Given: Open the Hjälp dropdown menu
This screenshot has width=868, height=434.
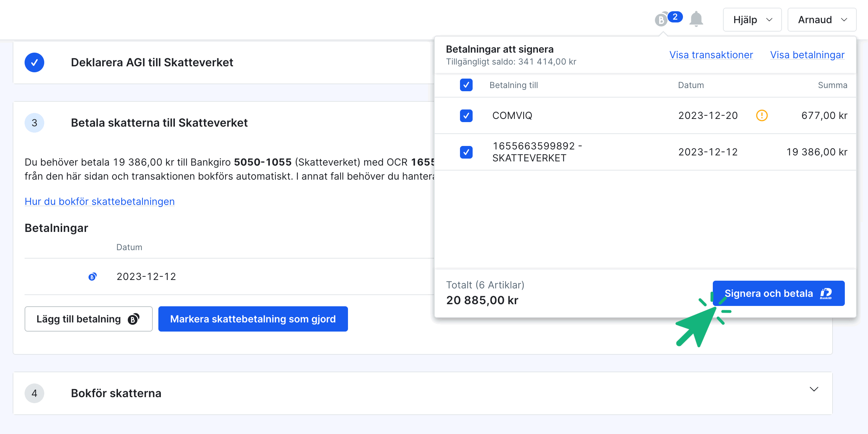Looking at the screenshot, I should tap(752, 20).
